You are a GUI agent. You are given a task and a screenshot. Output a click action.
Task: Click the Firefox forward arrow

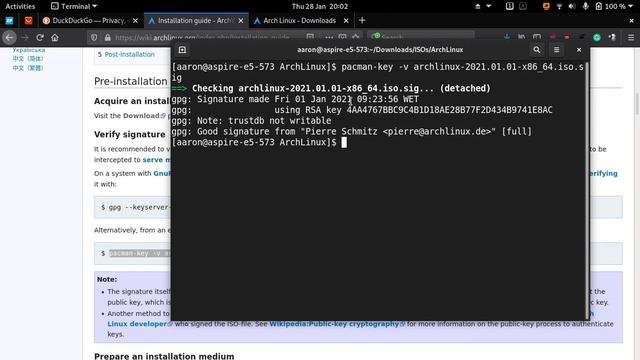pyautogui.click(x=25, y=38)
